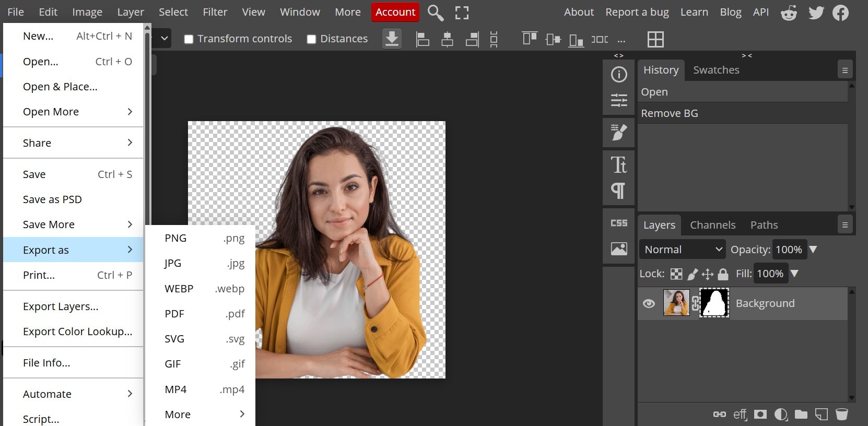Open the Report a bug link
868x426 pixels.
(x=637, y=12)
